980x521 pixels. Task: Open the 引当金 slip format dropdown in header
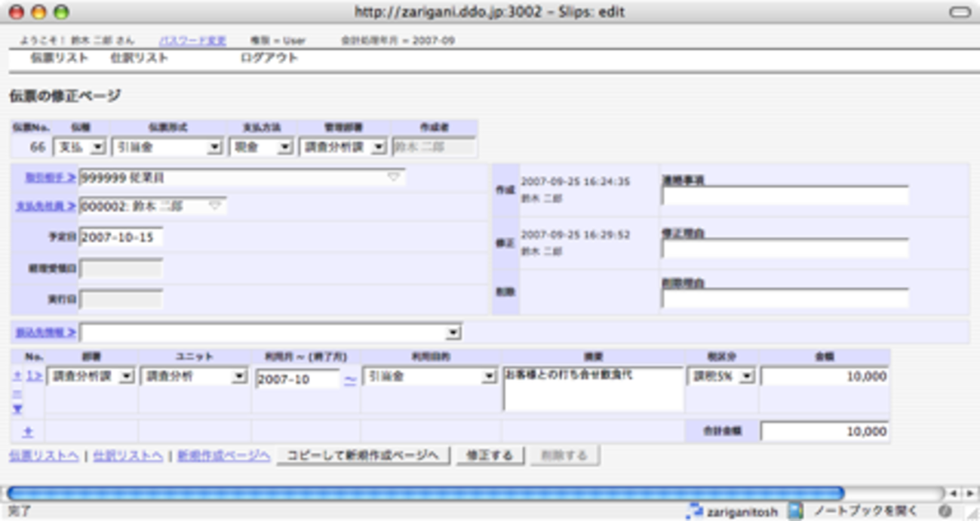167,147
